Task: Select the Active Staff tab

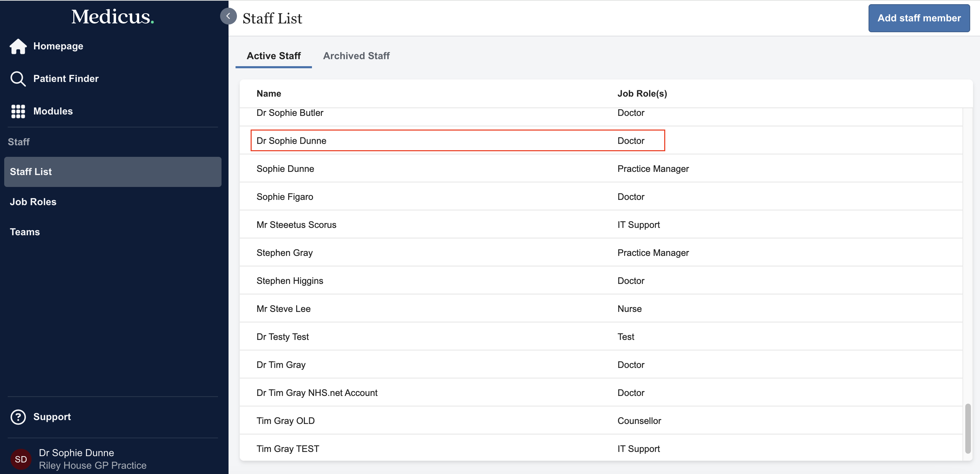Action: click(273, 56)
